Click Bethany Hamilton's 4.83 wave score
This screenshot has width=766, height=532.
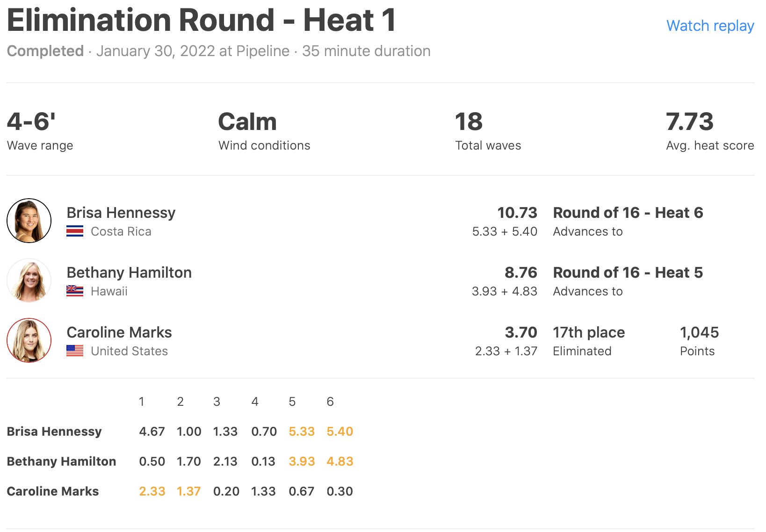pyautogui.click(x=340, y=461)
